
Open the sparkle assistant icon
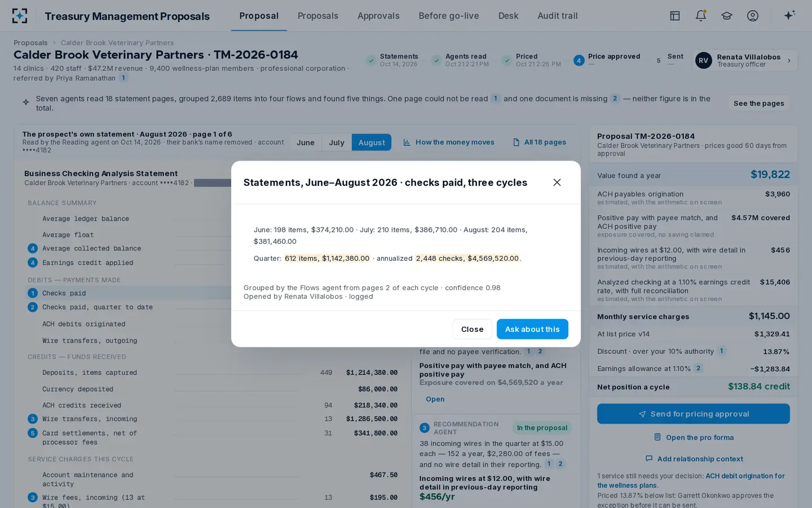[789, 15]
